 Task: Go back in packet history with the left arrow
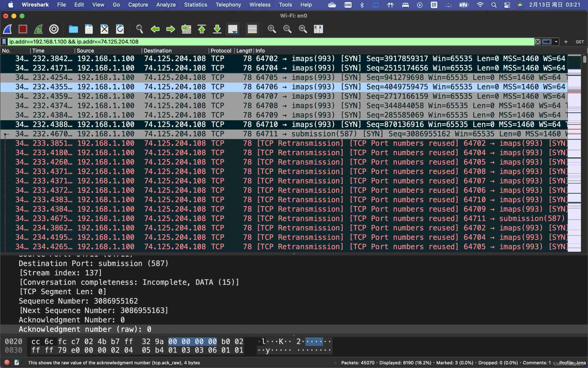point(155,29)
